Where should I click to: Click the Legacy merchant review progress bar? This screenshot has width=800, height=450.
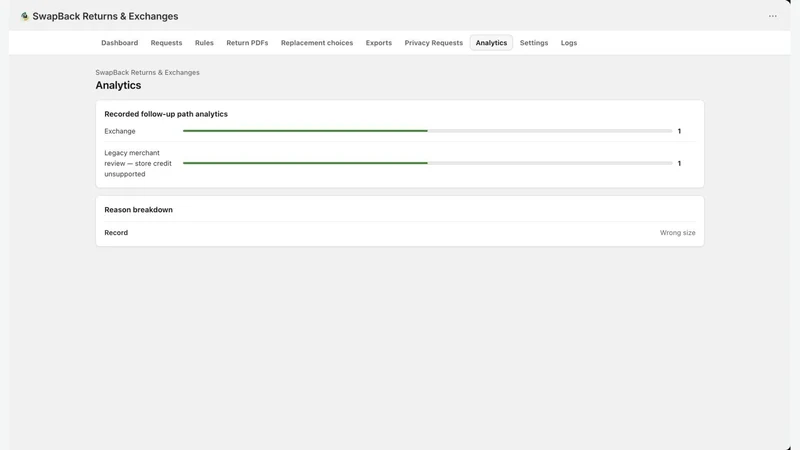(428, 163)
